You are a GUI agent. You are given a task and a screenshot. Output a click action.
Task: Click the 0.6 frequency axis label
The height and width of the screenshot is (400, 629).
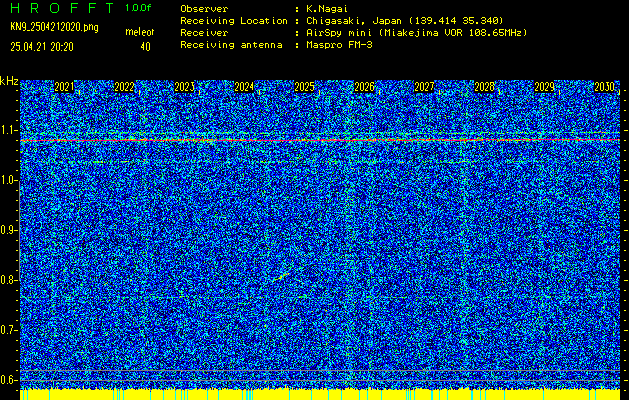[8, 380]
